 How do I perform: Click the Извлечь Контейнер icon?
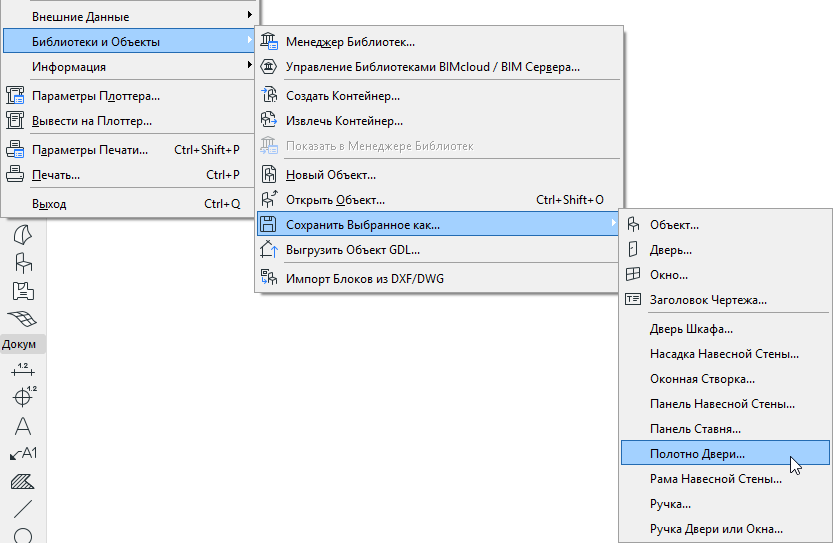point(269,121)
